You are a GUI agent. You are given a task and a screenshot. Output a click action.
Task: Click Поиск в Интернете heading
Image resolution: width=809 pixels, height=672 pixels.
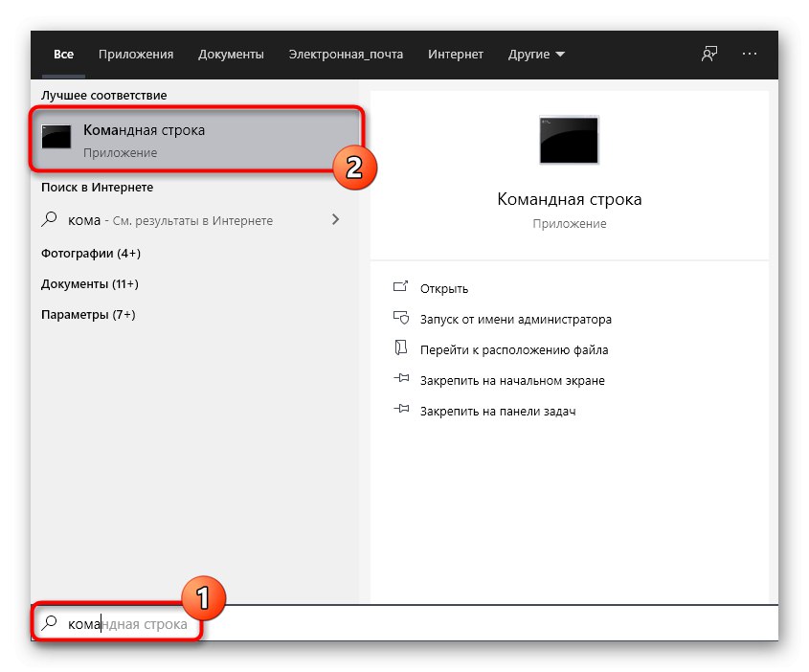coord(97,188)
